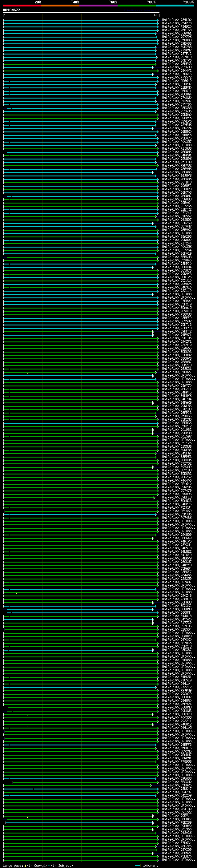Select hit label UniRef100_P56649
Image resolution: width=197 pixels, height=868 pixels.
(x=177, y=81)
